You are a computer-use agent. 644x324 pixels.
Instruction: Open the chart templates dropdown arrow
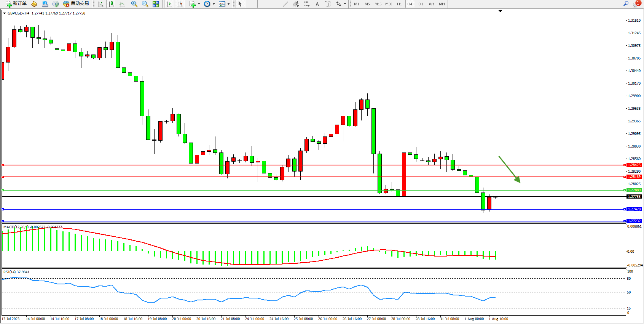tap(228, 4)
